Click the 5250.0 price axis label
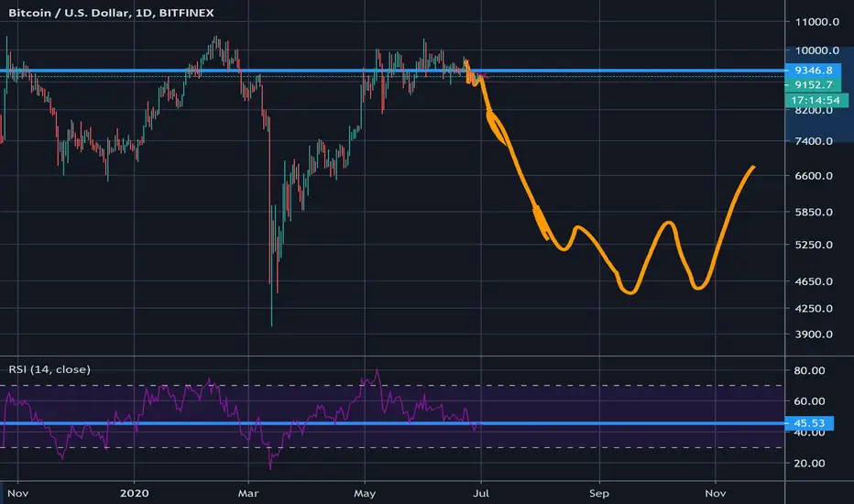The image size is (854, 504). (814, 245)
